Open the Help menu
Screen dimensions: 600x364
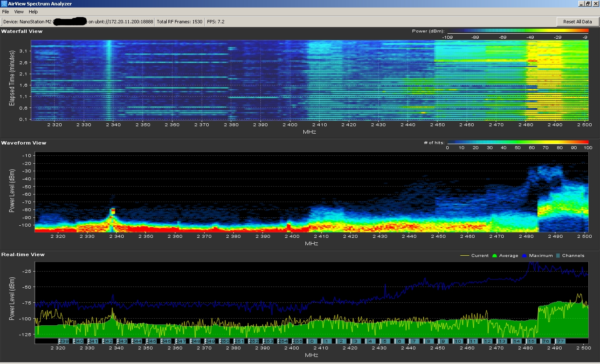(33, 12)
